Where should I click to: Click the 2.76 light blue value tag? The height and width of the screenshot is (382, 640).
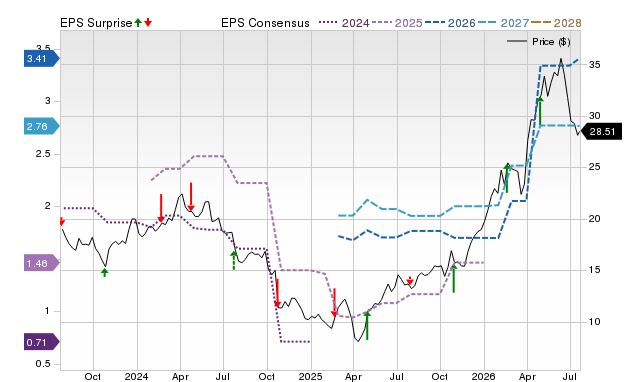coord(42,127)
